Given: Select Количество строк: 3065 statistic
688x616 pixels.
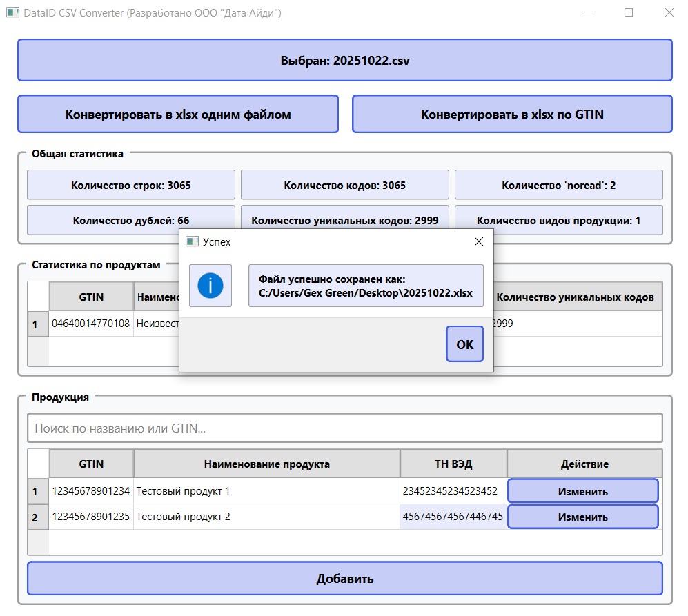Looking at the screenshot, I should pyautogui.click(x=130, y=184).
